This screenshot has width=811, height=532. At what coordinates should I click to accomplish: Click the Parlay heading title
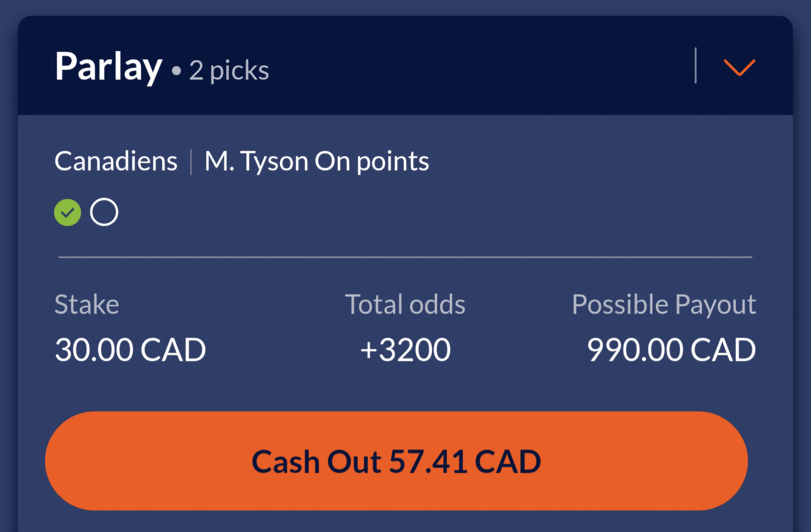coord(108,67)
